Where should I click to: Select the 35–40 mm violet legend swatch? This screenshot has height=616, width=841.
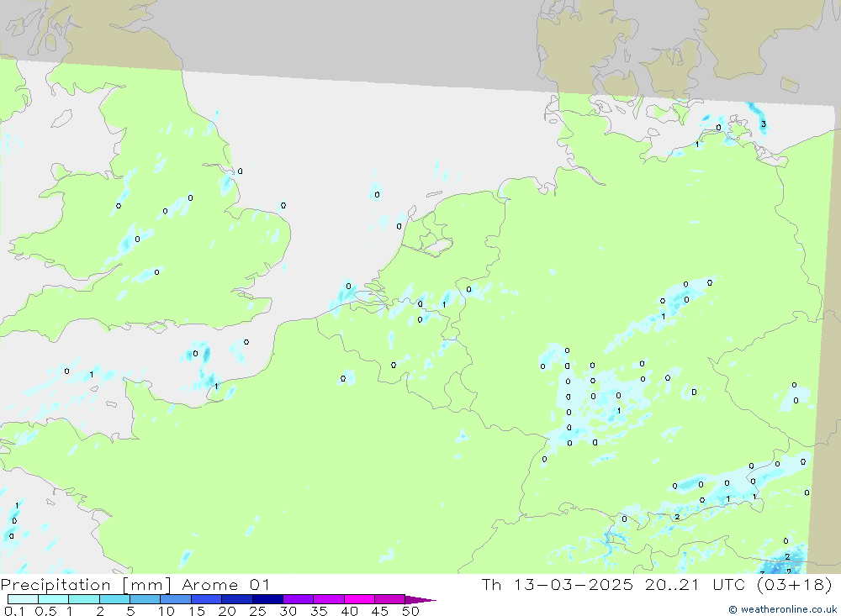tap(329, 599)
